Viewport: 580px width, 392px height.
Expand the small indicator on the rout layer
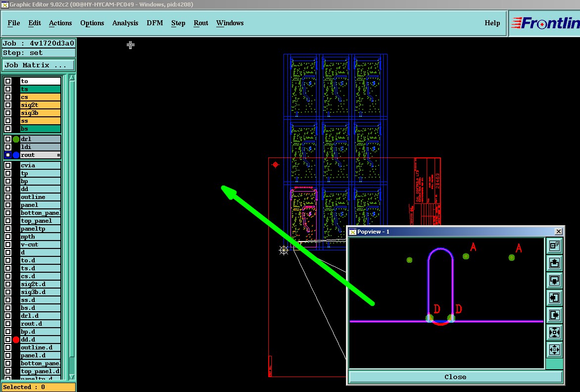[x=58, y=155]
